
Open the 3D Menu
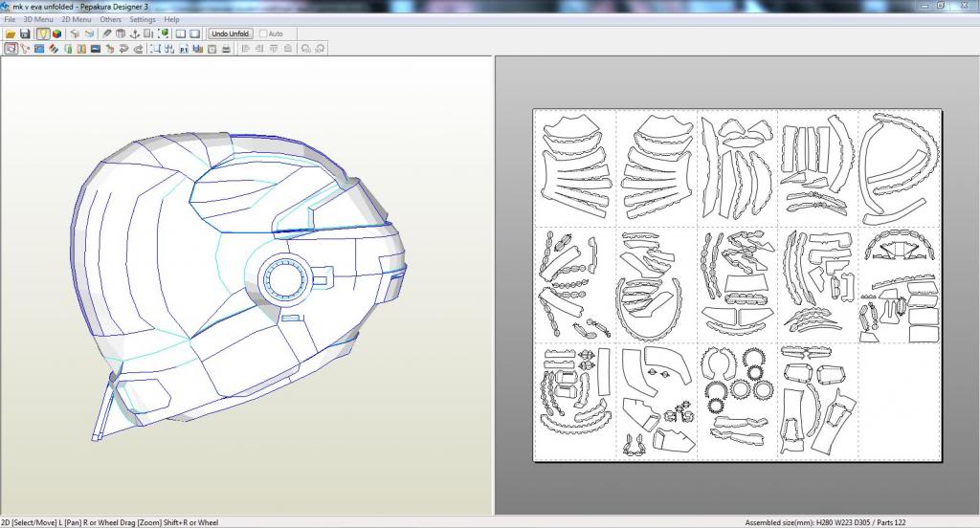pos(38,19)
